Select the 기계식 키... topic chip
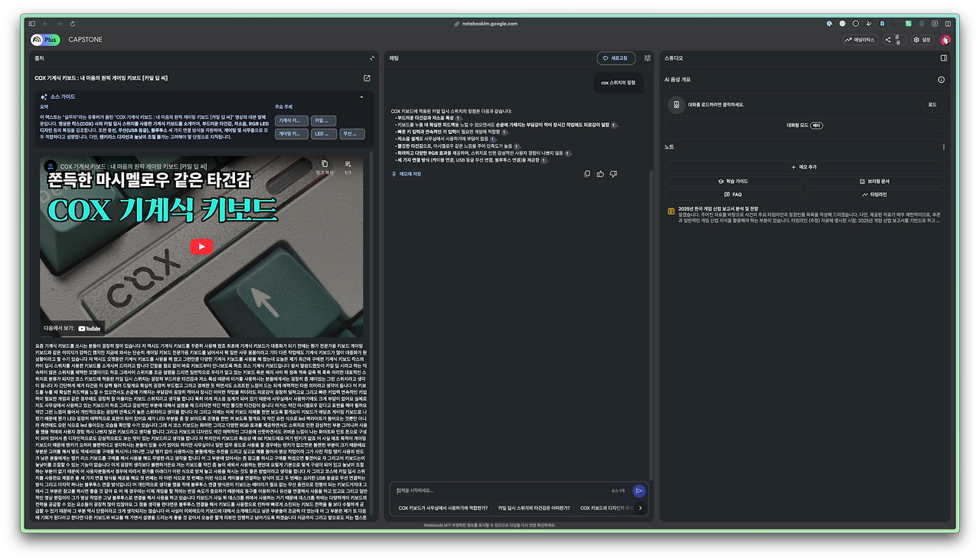This screenshot has width=980, height=560. click(292, 121)
